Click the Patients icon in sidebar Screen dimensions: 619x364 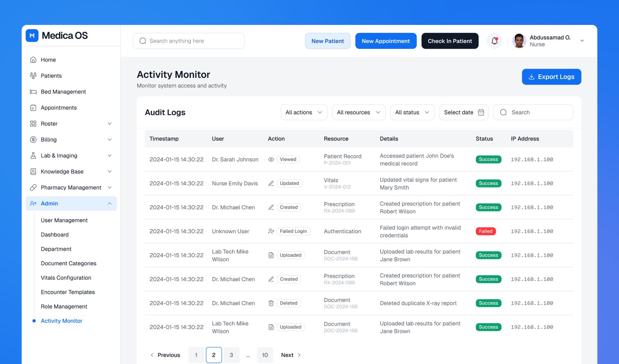33,76
